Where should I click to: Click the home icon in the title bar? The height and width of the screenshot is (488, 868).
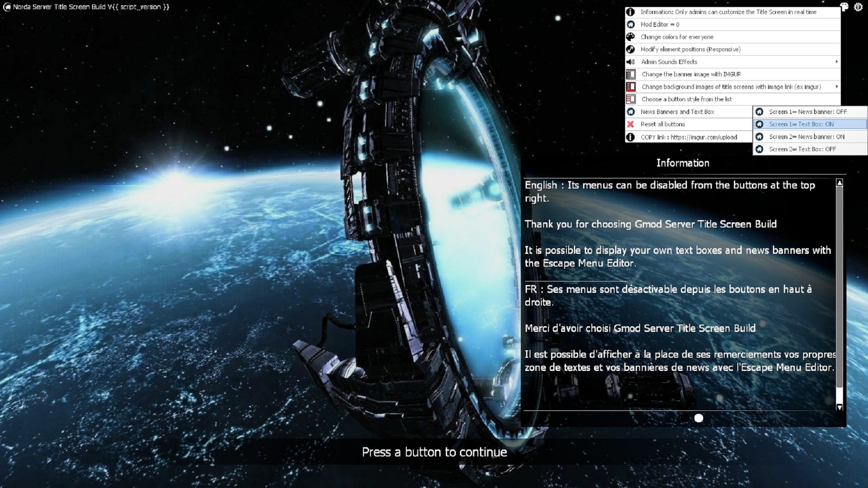tap(7, 7)
